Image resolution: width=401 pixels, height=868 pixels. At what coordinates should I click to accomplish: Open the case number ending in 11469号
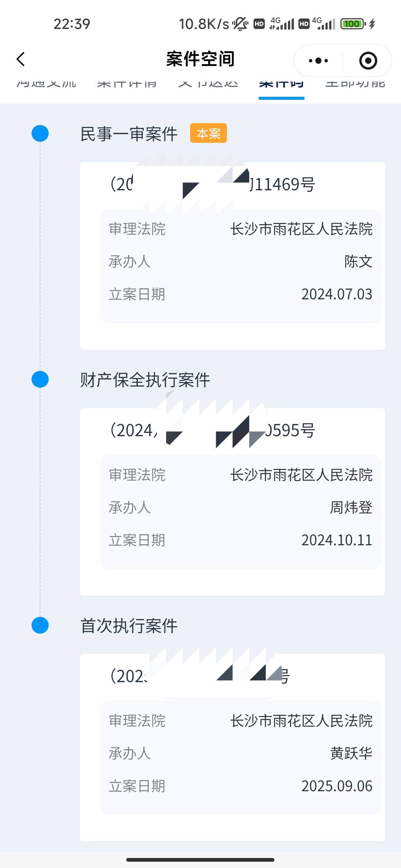[213, 184]
